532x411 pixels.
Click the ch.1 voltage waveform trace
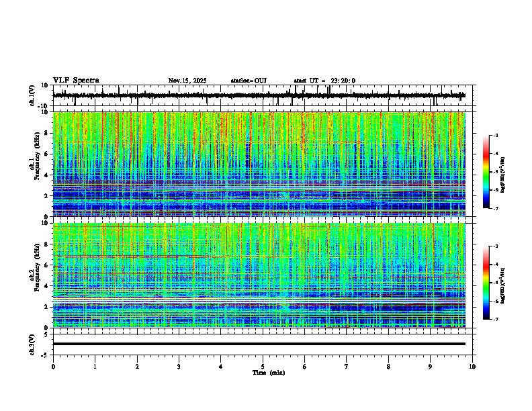tap(259, 95)
